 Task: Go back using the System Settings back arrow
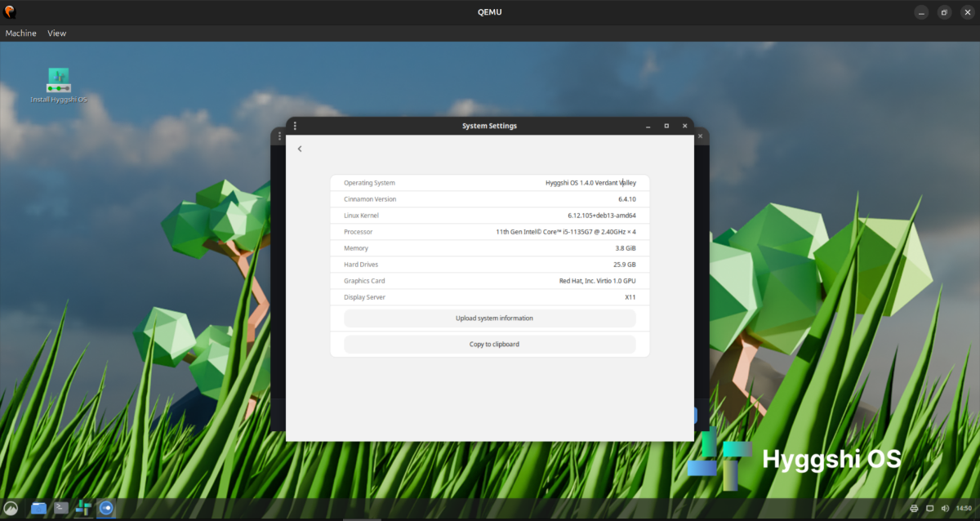300,149
